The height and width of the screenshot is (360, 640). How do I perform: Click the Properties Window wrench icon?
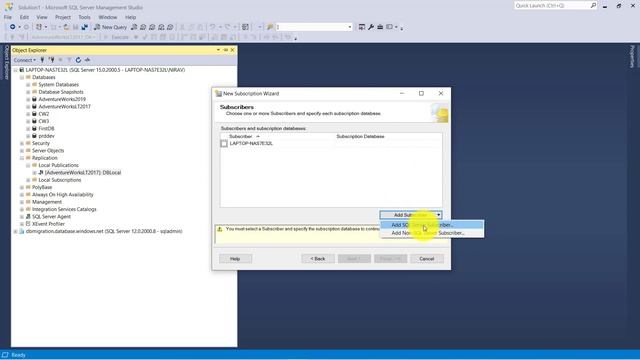tap(371, 27)
